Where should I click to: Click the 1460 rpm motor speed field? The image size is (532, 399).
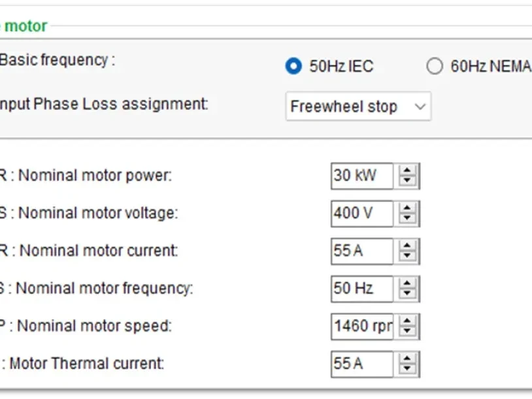click(x=362, y=326)
